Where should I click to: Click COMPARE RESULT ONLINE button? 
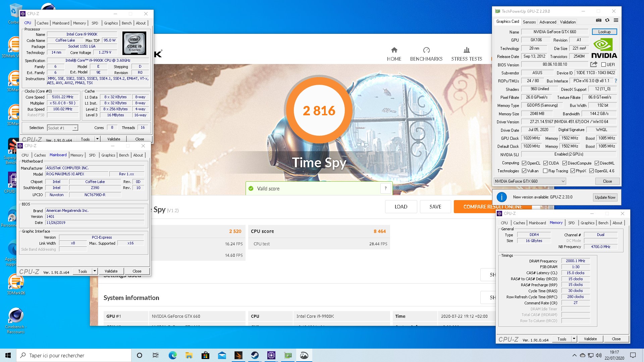(492, 207)
